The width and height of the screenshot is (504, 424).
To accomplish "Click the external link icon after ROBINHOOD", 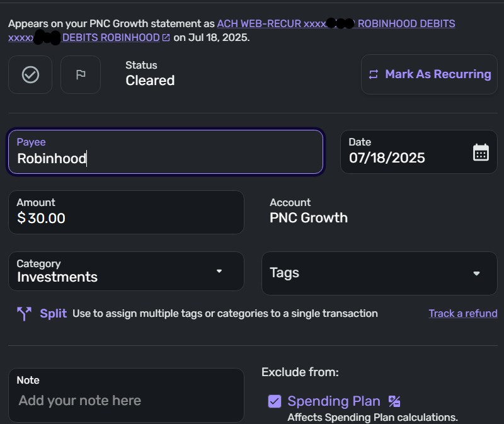I will [166, 38].
